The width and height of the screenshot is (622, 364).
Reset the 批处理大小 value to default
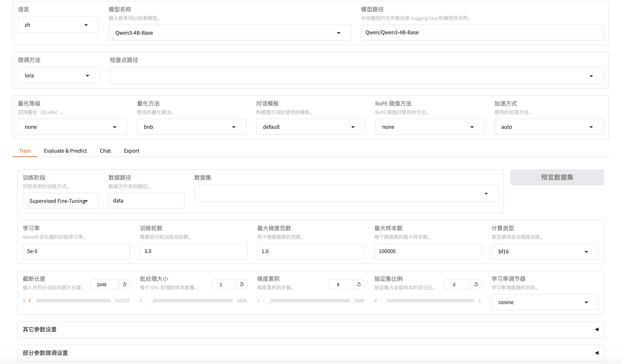[242, 284]
